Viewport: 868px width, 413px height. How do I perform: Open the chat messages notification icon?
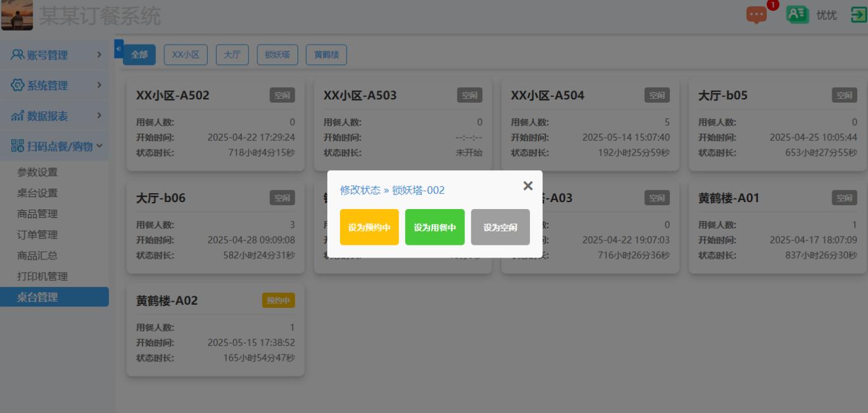click(757, 15)
